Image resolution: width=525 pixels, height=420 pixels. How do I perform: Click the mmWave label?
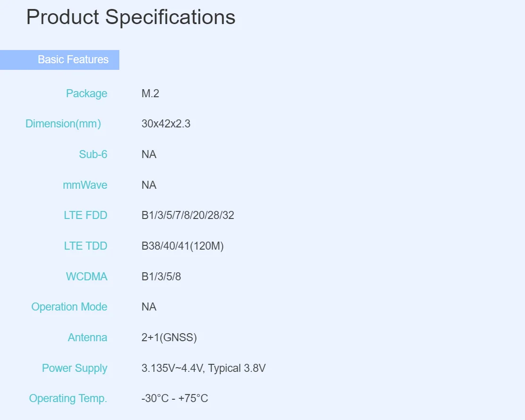coord(85,185)
